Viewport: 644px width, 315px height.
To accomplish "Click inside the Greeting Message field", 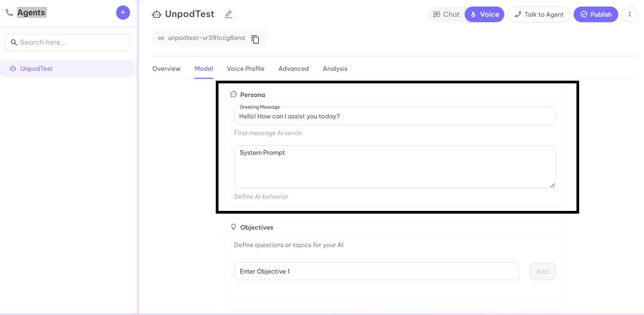I will 394,116.
